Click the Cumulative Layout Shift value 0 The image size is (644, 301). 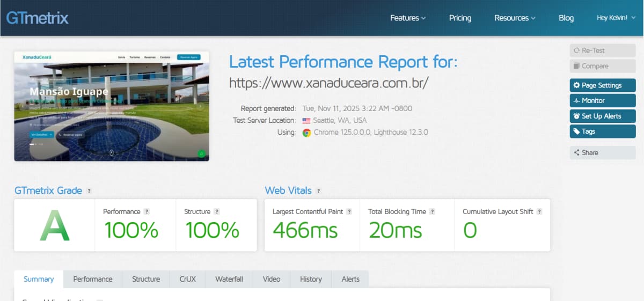pos(470,230)
